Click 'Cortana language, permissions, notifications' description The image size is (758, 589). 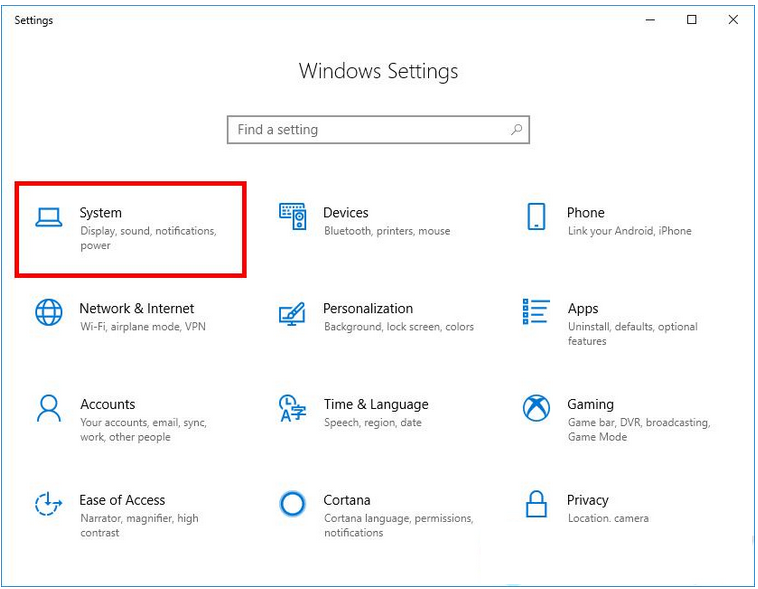[x=399, y=525]
